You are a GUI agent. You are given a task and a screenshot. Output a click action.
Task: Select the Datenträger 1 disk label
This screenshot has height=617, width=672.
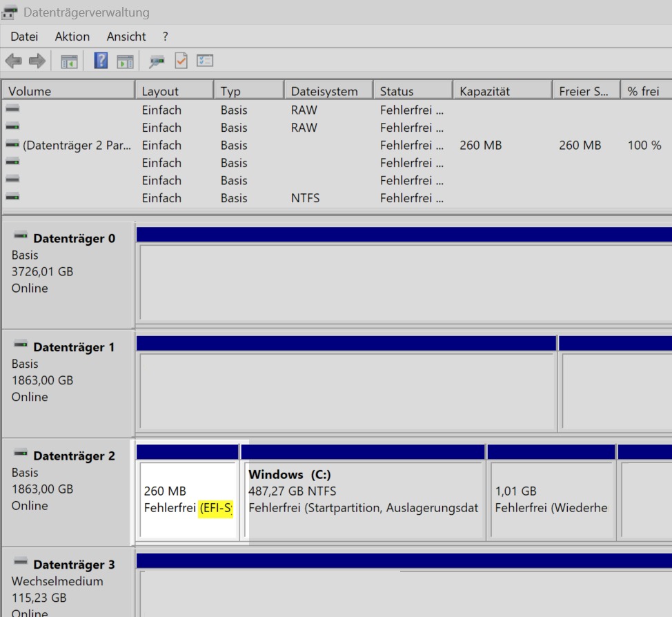coord(74,347)
